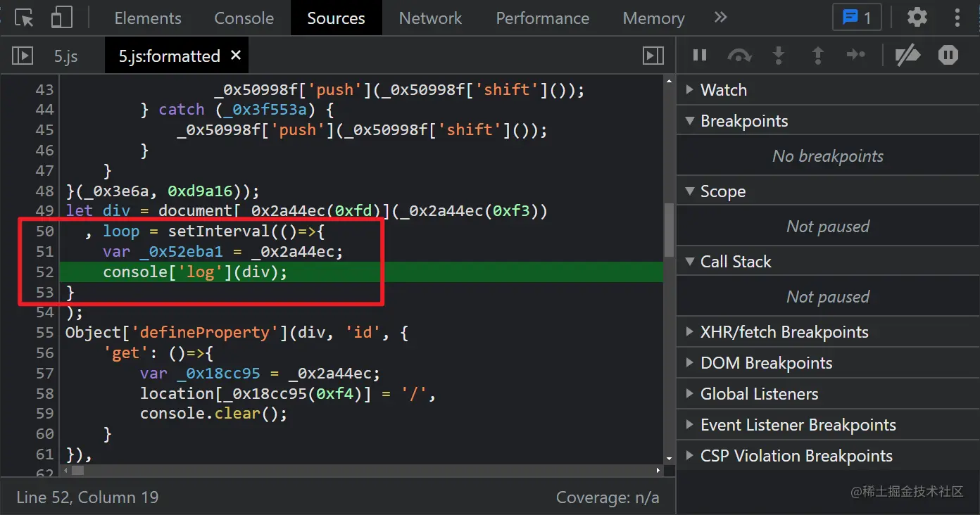This screenshot has height=515, width=980.
Task: Collapse the Scope section
Action: pyautogui.click(x=828, y=191)
